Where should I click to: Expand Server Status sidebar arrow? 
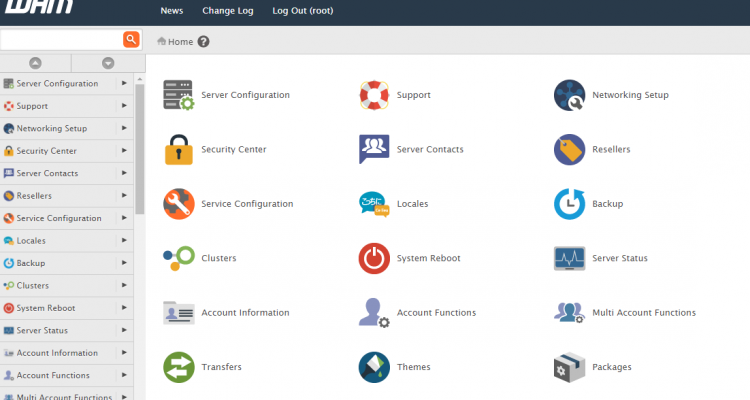point(124,331)
